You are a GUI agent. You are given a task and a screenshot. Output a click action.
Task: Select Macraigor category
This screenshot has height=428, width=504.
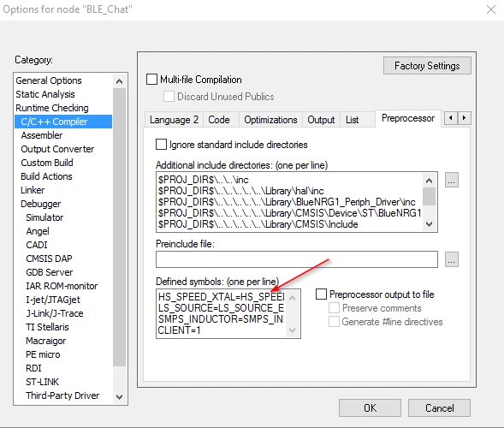coord(63,341)
